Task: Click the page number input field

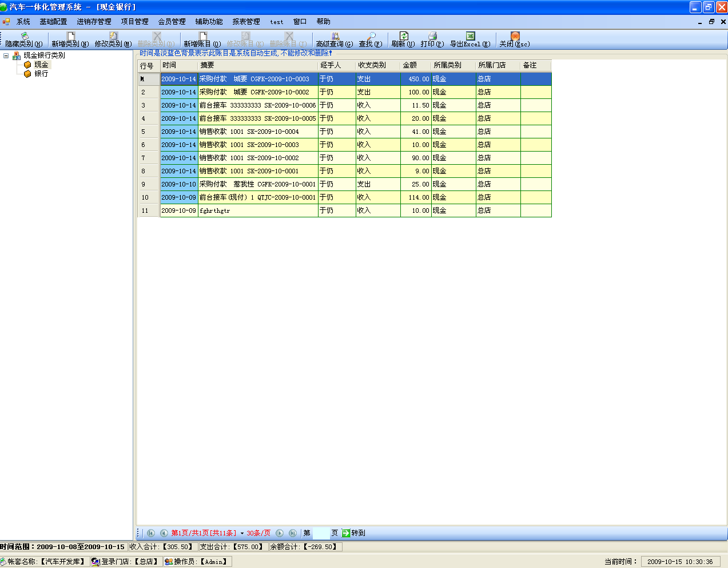Action: click(x=321, y=533)
